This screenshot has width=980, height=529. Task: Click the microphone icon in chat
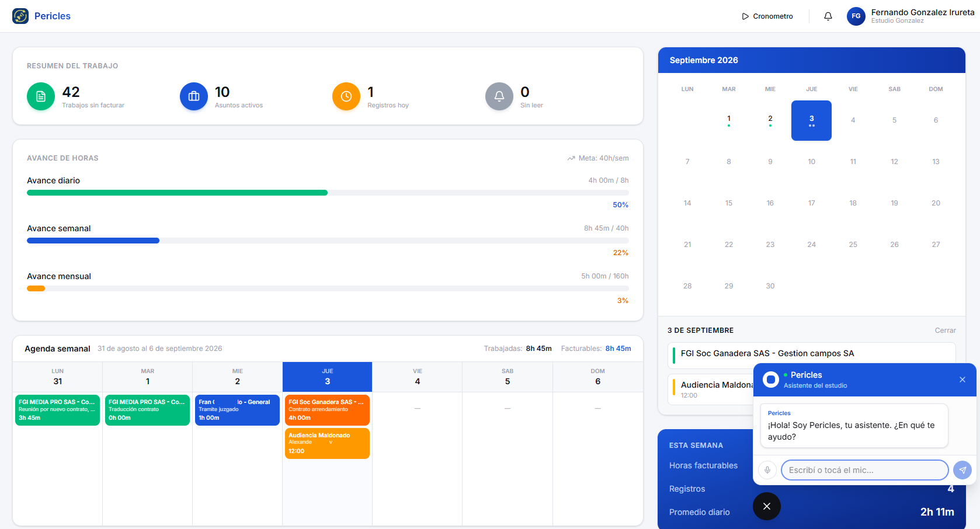(x=767, y=470)
